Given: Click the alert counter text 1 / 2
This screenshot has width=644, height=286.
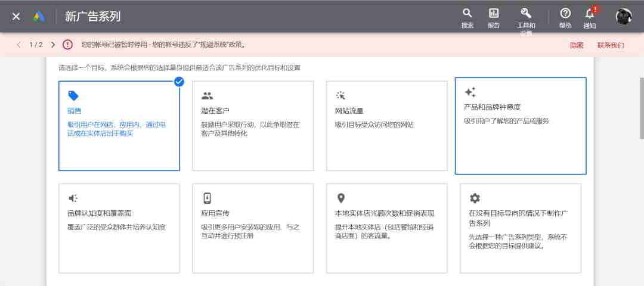Looking at the screenshot, I should tap(36, 45).
